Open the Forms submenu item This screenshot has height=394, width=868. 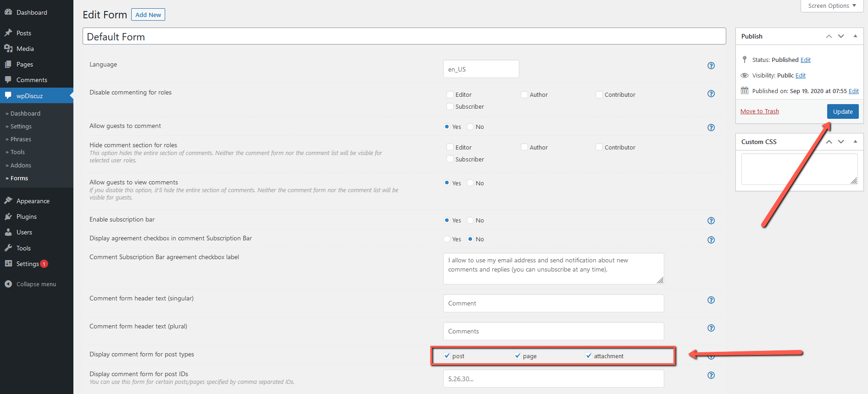click(x=19, y=178)
